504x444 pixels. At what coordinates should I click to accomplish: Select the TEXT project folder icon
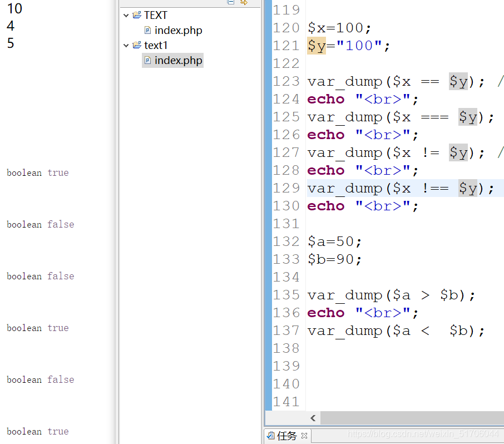pos(137,15)
